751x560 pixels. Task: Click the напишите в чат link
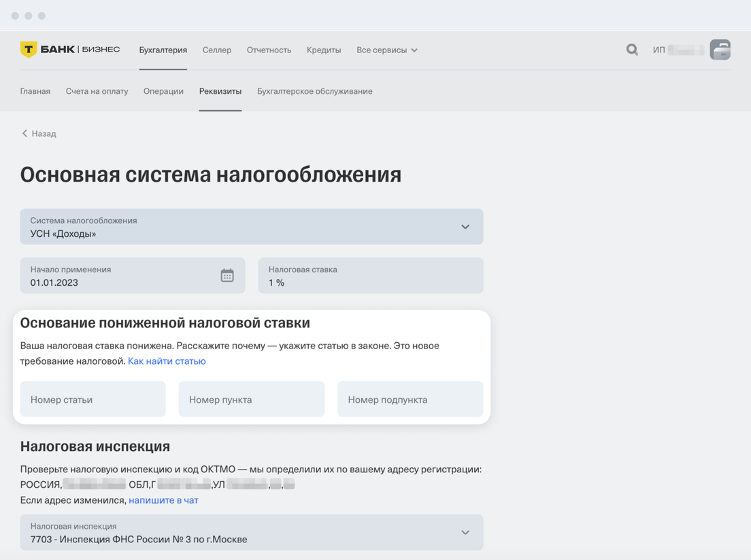pos(163,500)
